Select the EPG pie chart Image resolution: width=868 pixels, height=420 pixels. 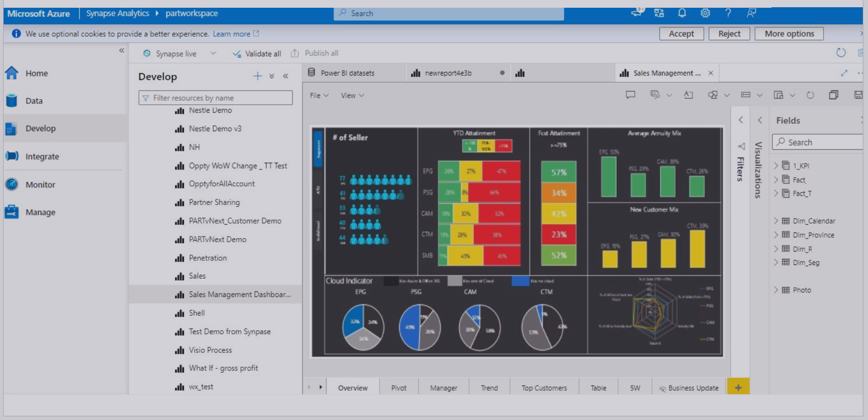[364, 328]
